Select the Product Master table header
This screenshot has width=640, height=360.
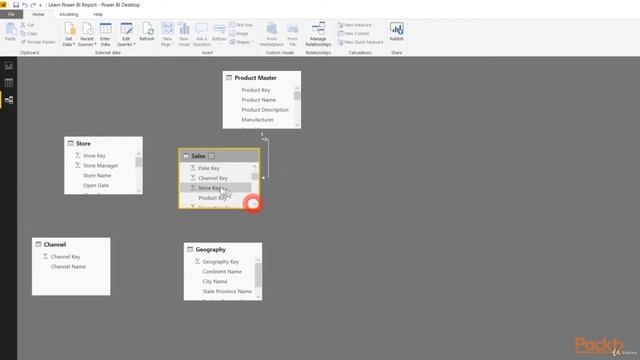262,78
